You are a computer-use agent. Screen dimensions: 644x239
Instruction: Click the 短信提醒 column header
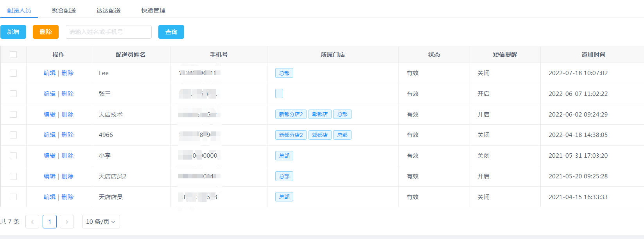coord(505,55)
